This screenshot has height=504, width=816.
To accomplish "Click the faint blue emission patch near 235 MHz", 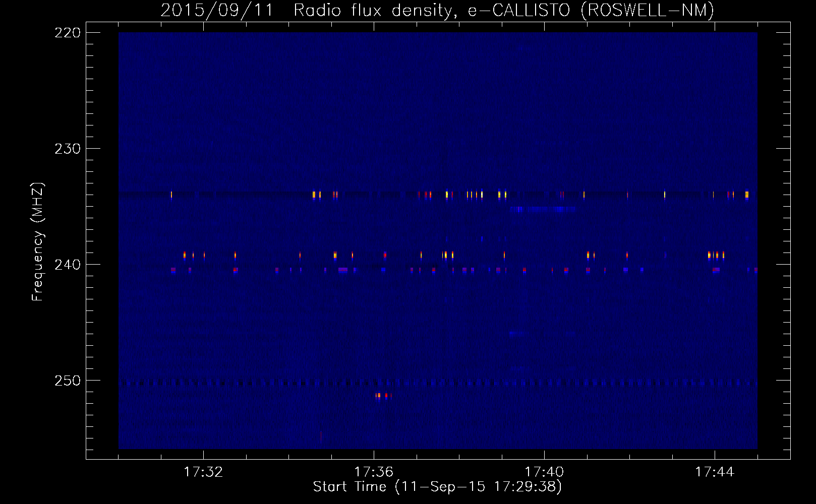I will pos(542,209).
